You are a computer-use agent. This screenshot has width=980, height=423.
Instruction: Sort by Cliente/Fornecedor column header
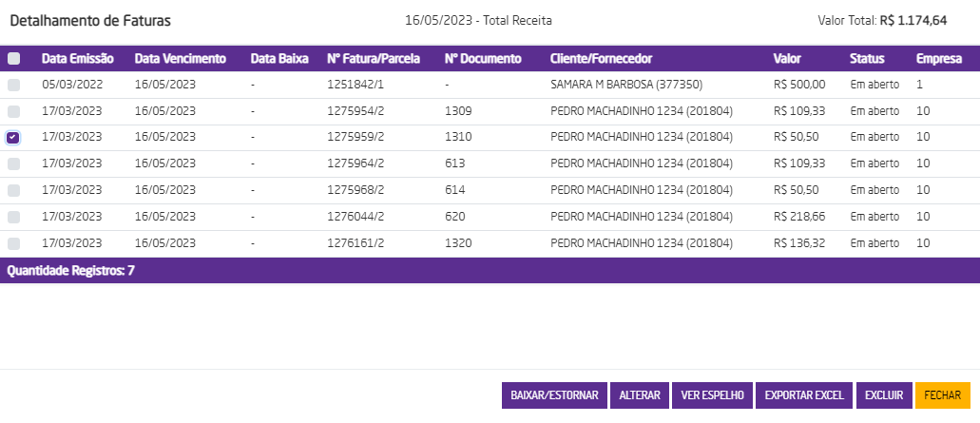[x=601, y=59]
